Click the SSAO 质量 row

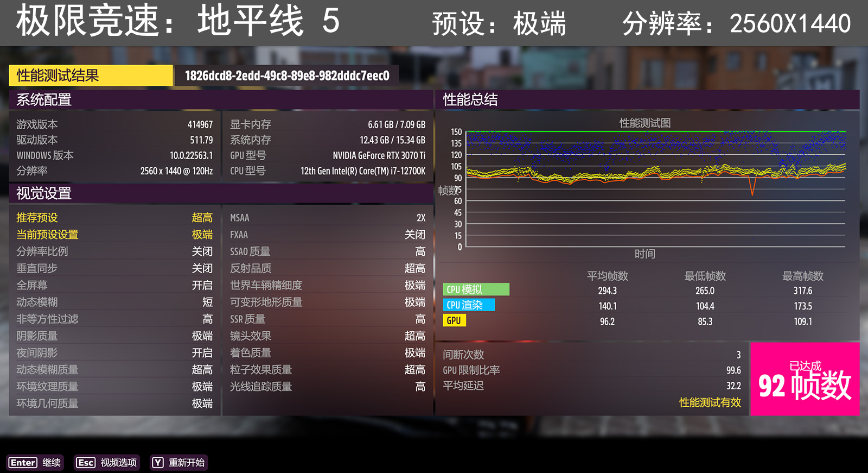pos(328,251)
